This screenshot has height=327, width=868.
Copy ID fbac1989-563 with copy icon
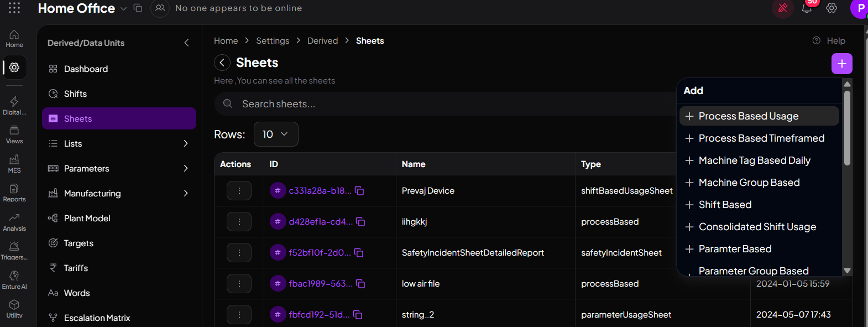[360, 284]
